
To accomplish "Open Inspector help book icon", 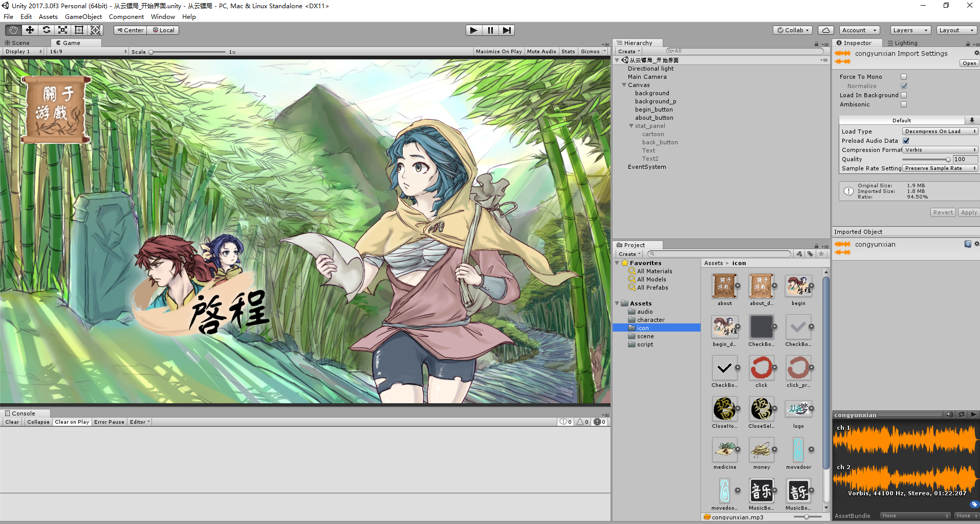I will (x=968, y=244).
